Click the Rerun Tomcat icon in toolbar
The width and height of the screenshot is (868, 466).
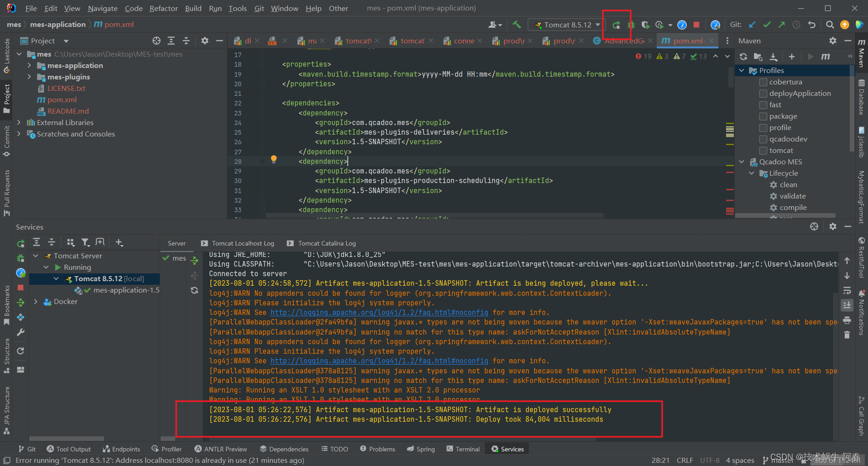(616, 25)
